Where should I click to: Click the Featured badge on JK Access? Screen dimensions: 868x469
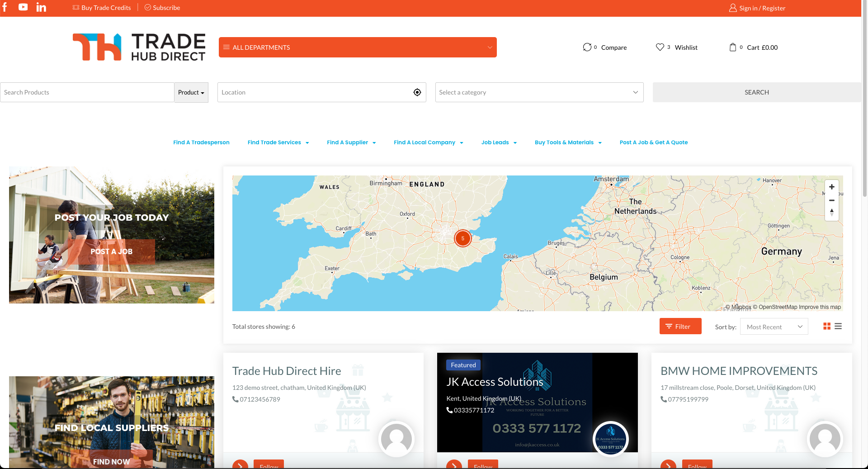pos(463,365)
